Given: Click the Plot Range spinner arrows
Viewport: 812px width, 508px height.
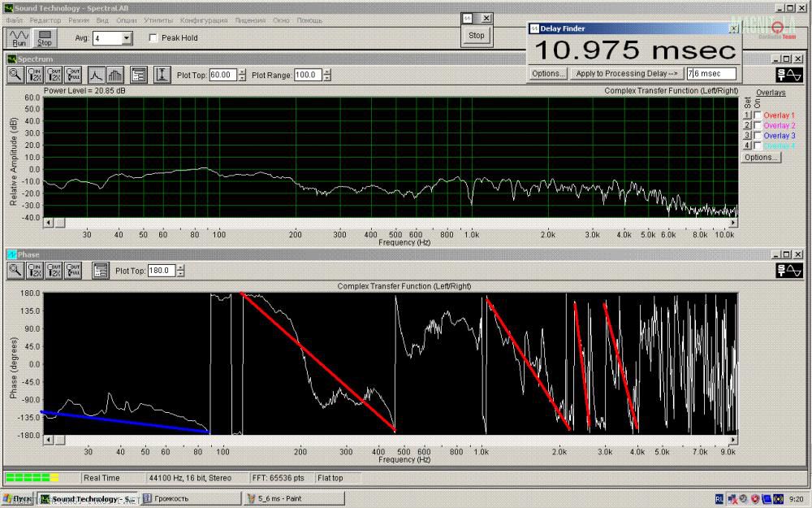Looking at the screenshot, I should click(326, 75).
